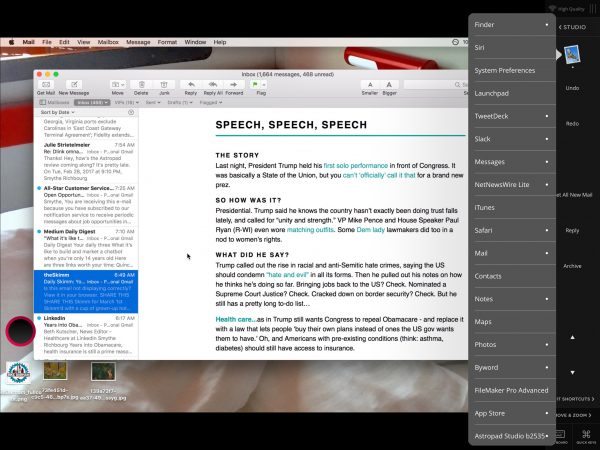Click the Reply arrow icon
The width and height of the screenshot is (600, 450).
point(191,85)
